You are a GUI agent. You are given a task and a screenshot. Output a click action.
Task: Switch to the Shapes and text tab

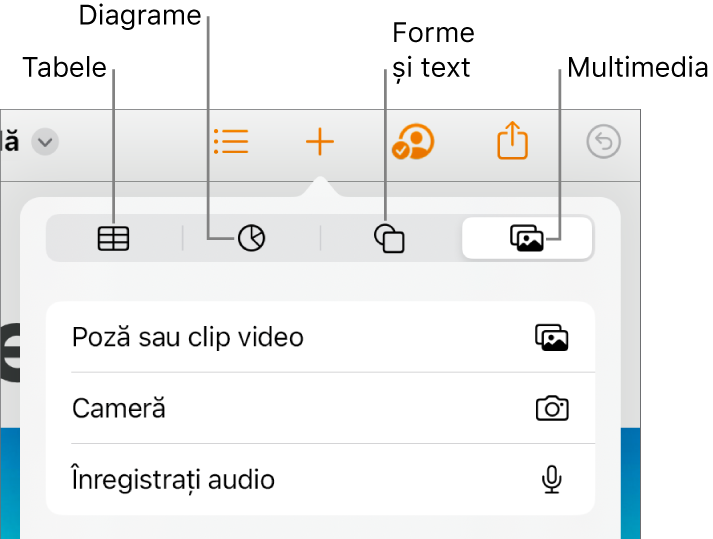coord(389,238)
